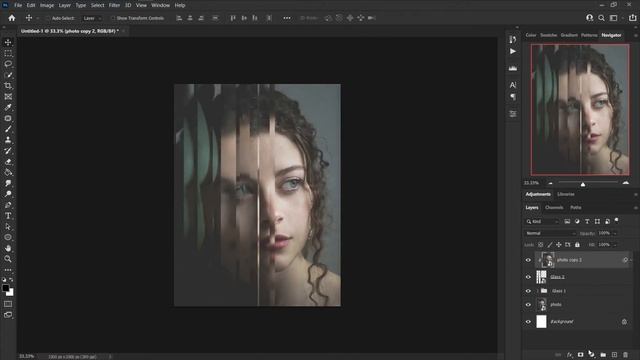Viewport: 640px width, 360px height.
Task: Select the Crop tool
Action: click(x=8, y=86)
